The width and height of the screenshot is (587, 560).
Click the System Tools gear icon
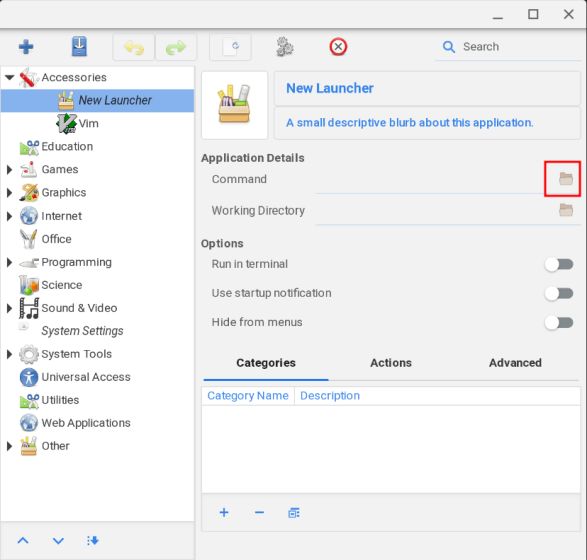pos(29,354)
